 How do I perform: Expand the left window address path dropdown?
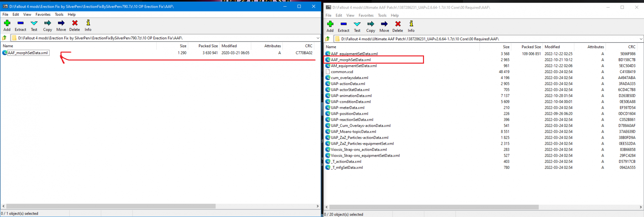pyautogui.click(x=318, y=38)
